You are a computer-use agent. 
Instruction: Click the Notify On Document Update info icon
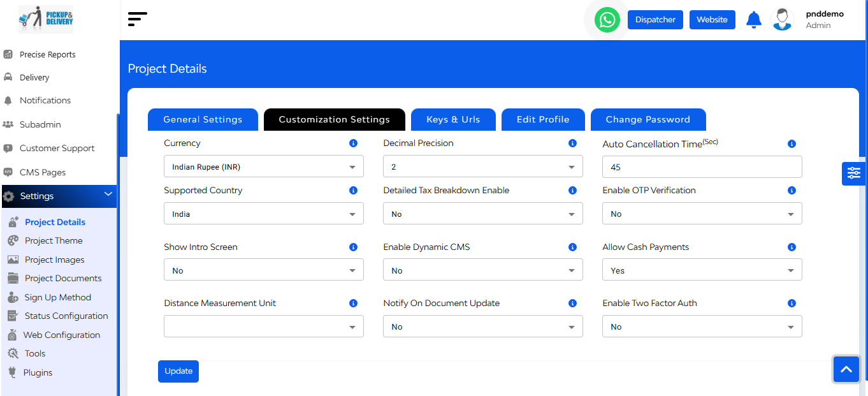coord(572,304)
